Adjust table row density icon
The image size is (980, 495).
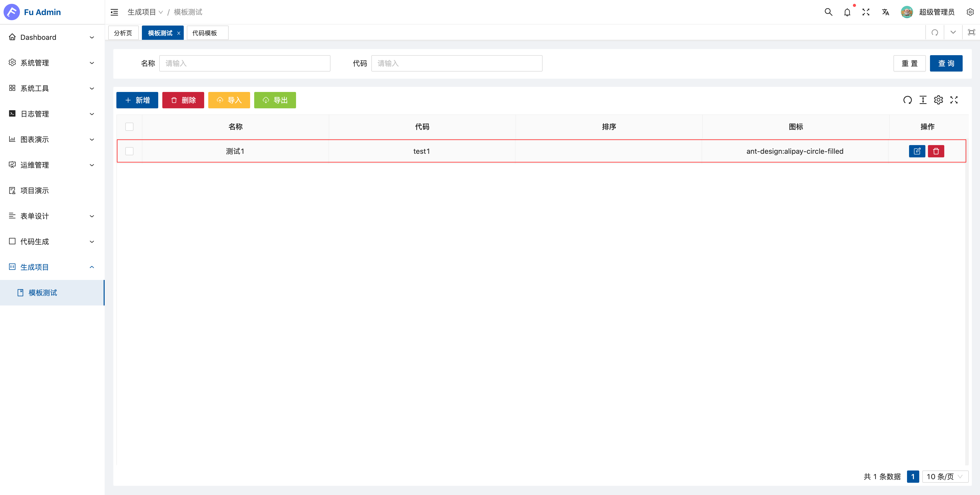click(x=923, y=100)
